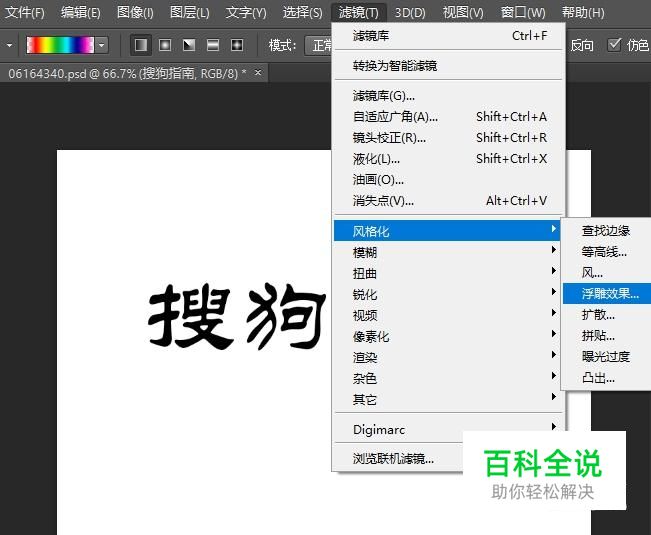
Task: Choose 自适应广角(A)... filter
Action: tap(450, 117)
